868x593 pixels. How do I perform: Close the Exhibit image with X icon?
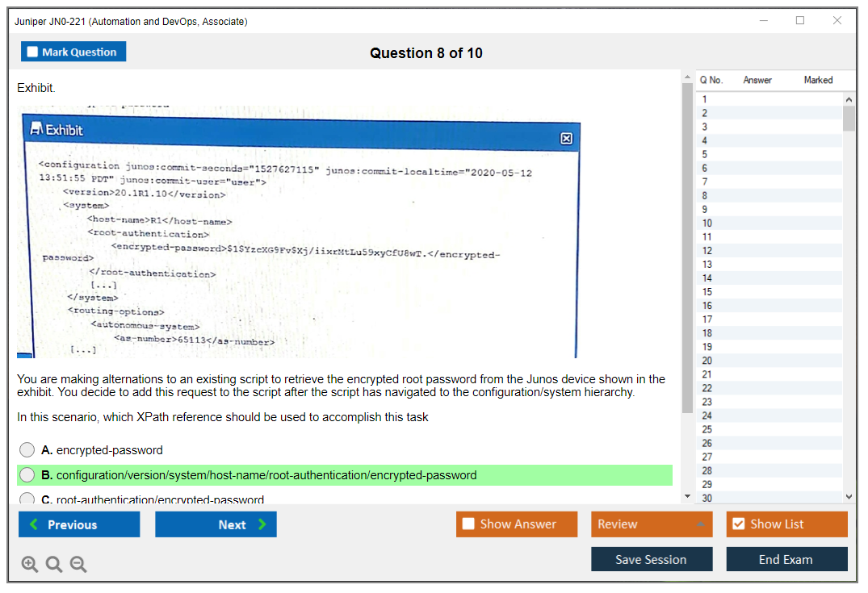click(566, 139)
